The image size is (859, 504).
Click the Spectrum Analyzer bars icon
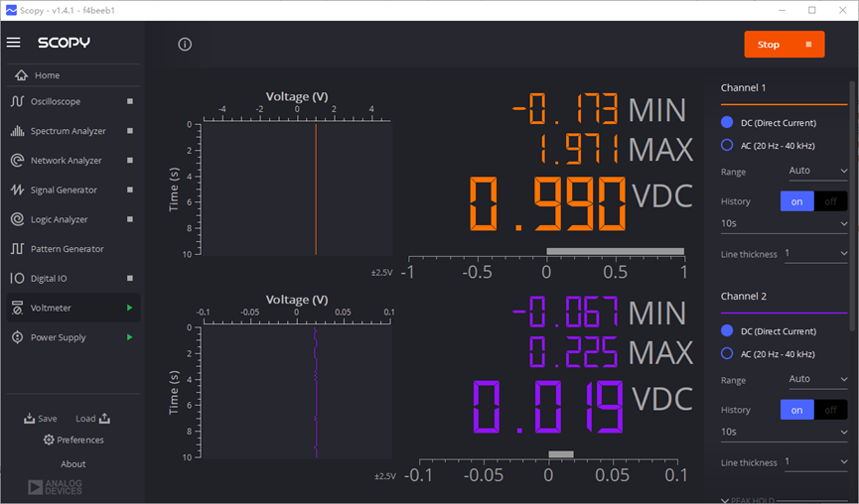coord(18,131)
